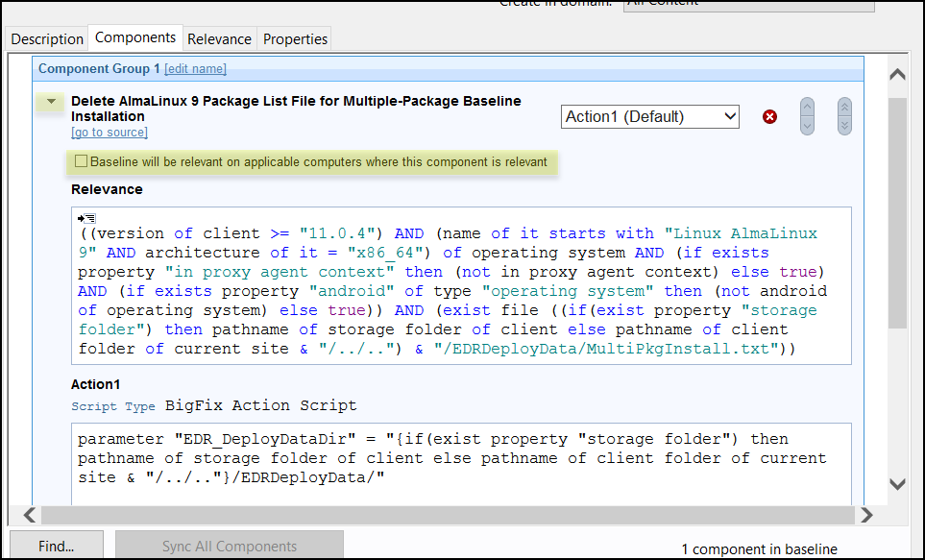925x560 pixels.
Task: Open the go to source link
Action: [x=109, y=131]
